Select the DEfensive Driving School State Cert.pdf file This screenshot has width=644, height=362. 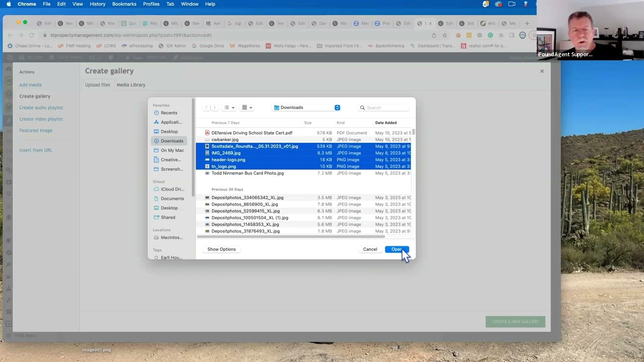[303, 133]
